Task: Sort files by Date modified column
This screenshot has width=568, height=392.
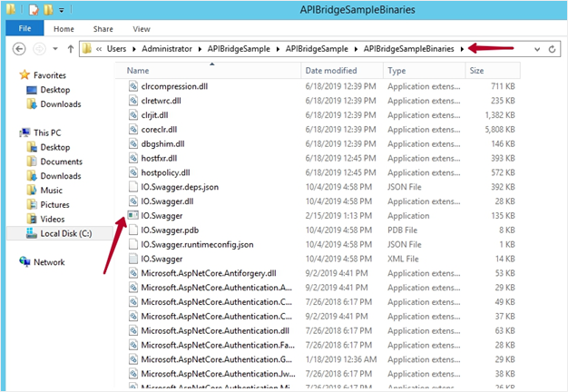Action: coord(330,70)
